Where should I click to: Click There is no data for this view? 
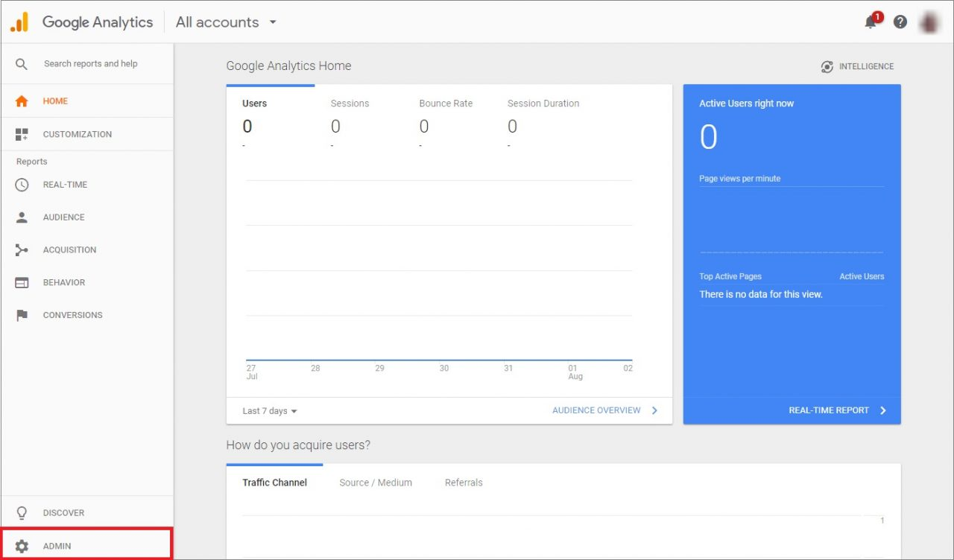point(761,294)
